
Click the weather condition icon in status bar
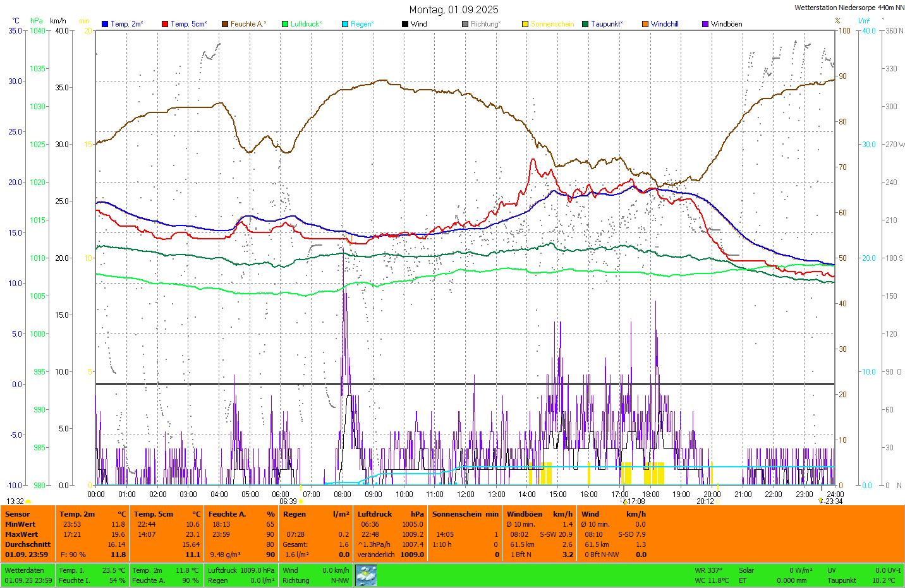coord(366,575)
